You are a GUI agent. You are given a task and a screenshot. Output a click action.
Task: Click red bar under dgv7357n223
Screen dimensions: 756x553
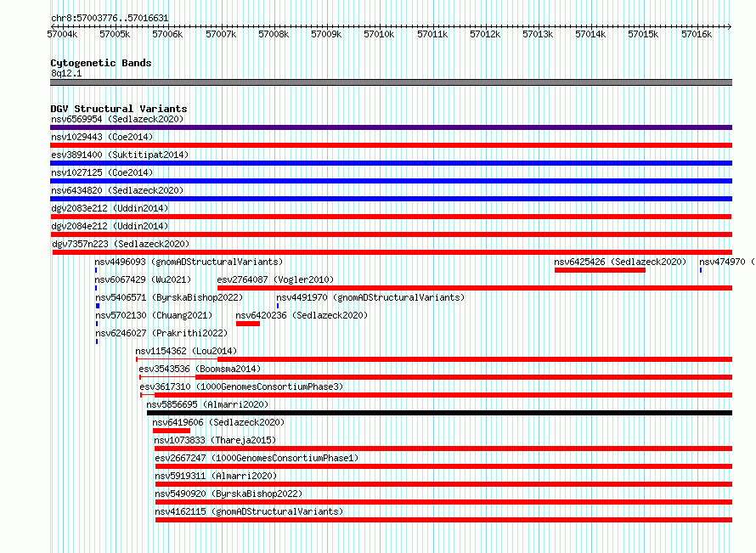click(392, 252)
